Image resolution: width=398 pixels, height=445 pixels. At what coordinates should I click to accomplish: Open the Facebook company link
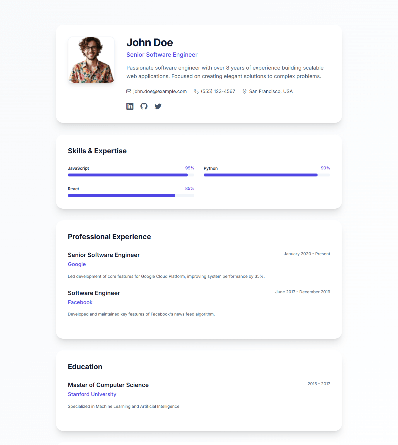click(x=80, y=302)
